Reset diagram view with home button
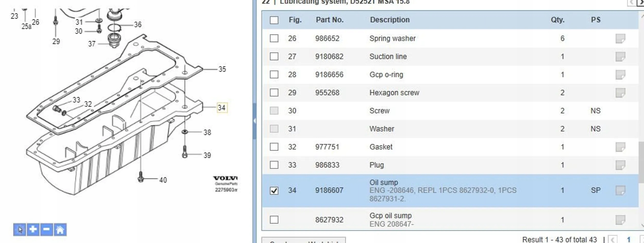The height and width of the screenshot is (243, 644). [x=60, y=229]
